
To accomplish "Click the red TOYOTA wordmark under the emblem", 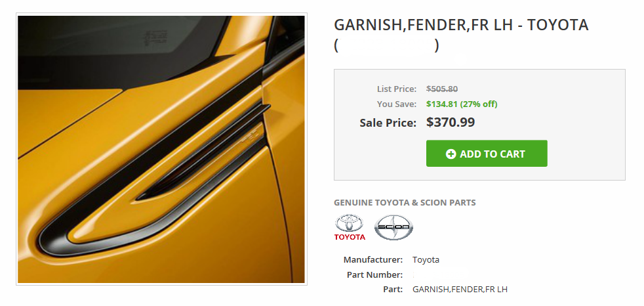I will pos(350,237).
